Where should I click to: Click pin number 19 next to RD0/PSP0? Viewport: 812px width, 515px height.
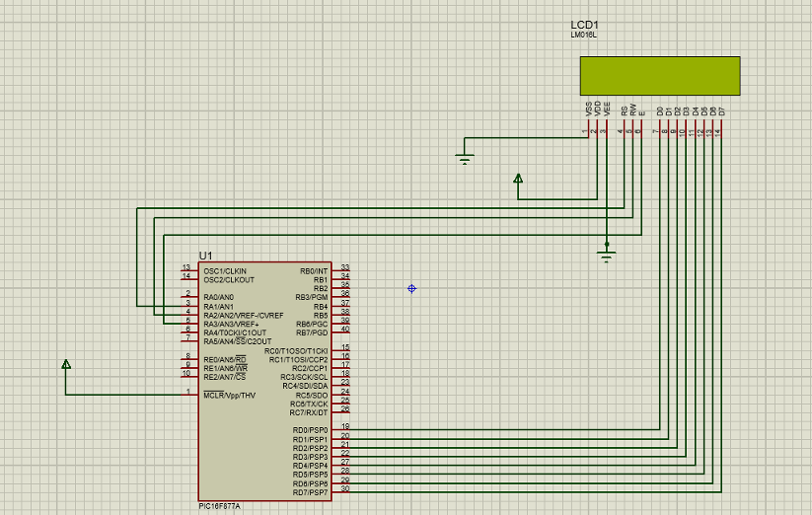(345, 427)
